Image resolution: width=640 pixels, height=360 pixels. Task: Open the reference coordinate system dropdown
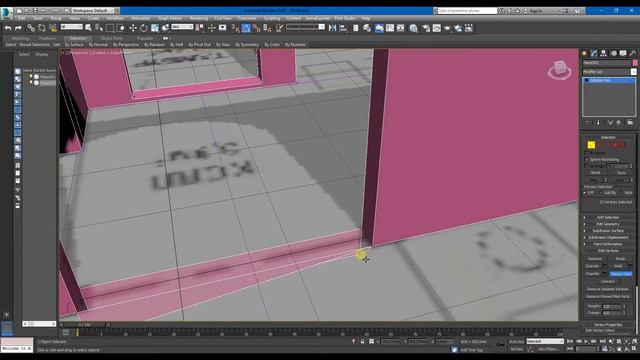click(x=182, y=27)
